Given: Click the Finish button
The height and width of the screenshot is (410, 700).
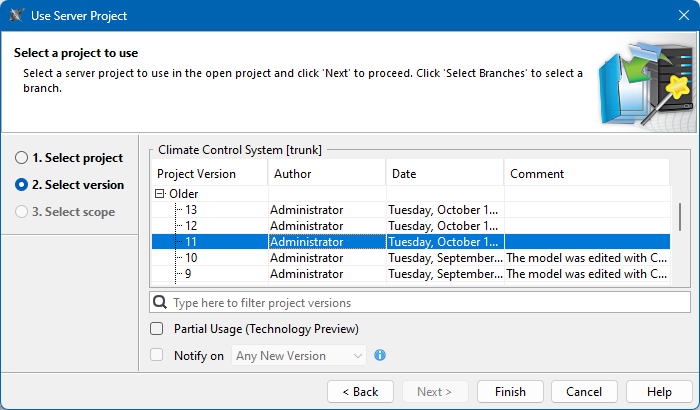Looking at the screenshot, I should (510, 391).
